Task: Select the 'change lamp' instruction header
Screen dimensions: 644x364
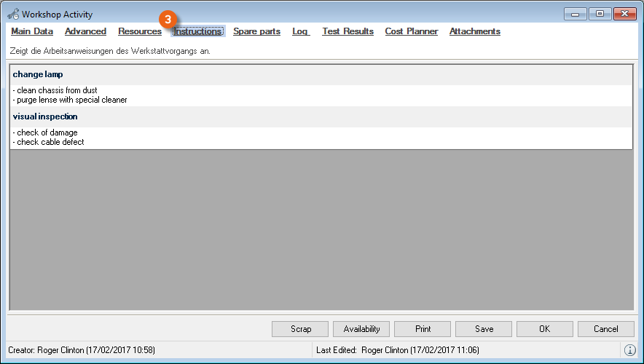Action: 38,74
